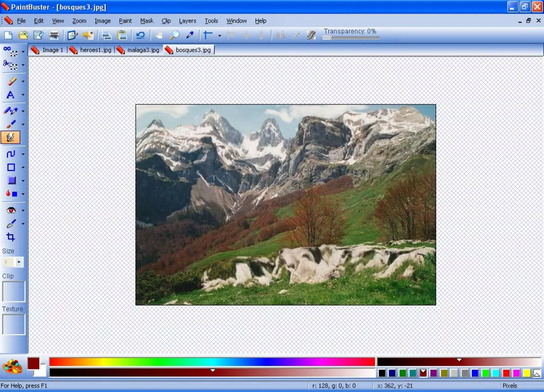Viewport: 544px width, 392px height.
Task: Expand the selection tool dropdown arrow
Action: click(x=23, y=51)
